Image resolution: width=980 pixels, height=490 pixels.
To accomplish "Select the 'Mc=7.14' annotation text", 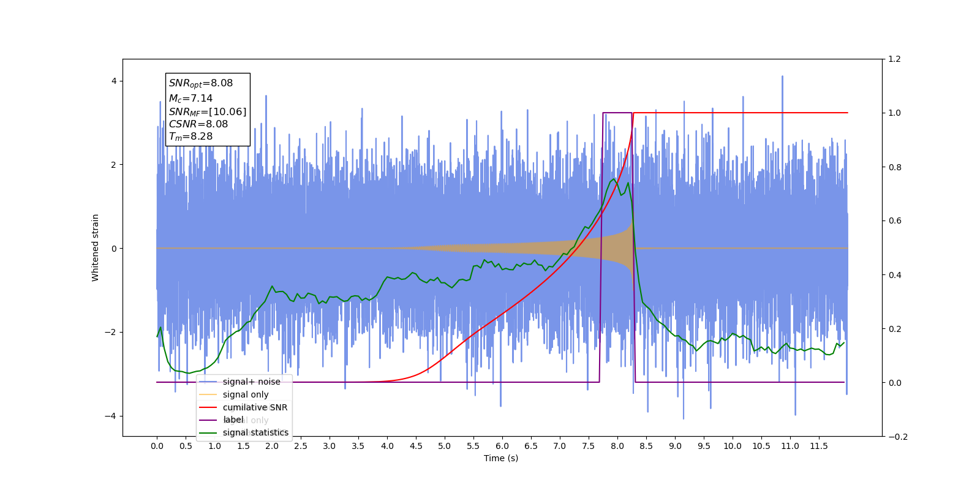I will click(x=191, y=98).
